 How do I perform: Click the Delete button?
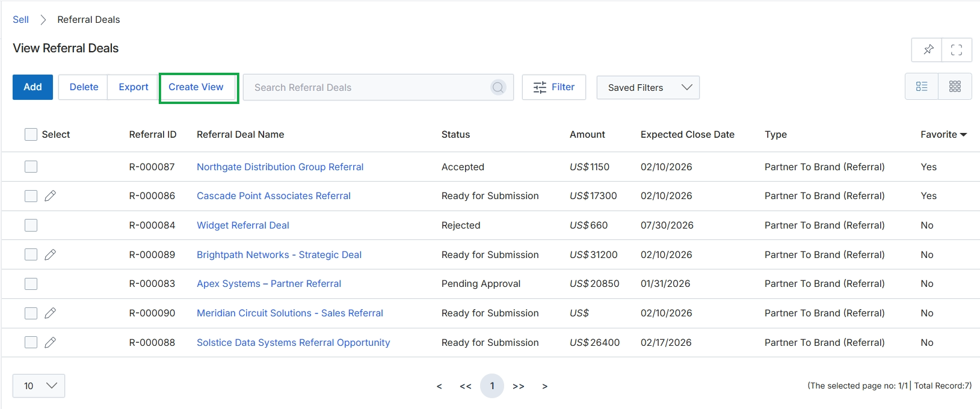coord(84,87)
